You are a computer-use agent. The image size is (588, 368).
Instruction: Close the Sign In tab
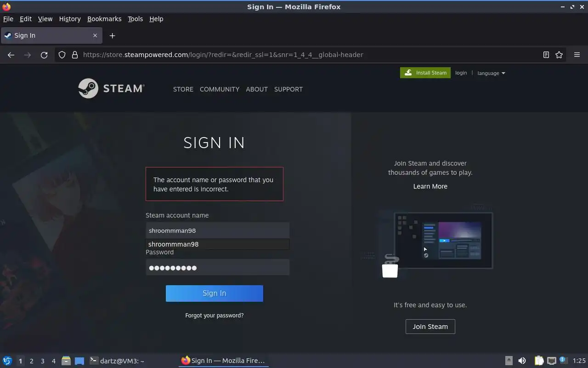coord(95,35)
